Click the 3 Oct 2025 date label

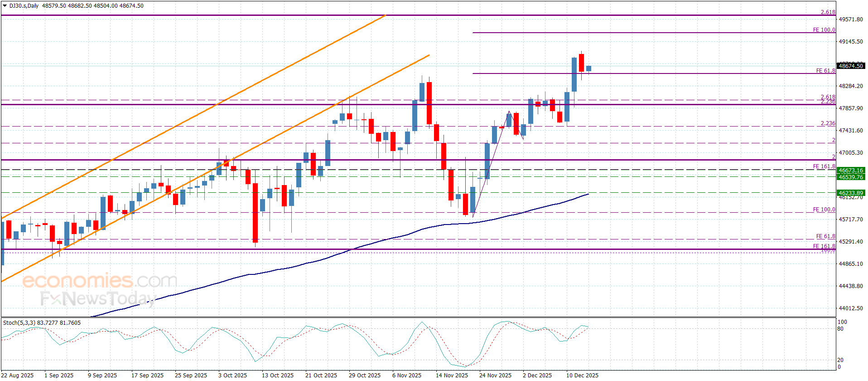(233, 375)
